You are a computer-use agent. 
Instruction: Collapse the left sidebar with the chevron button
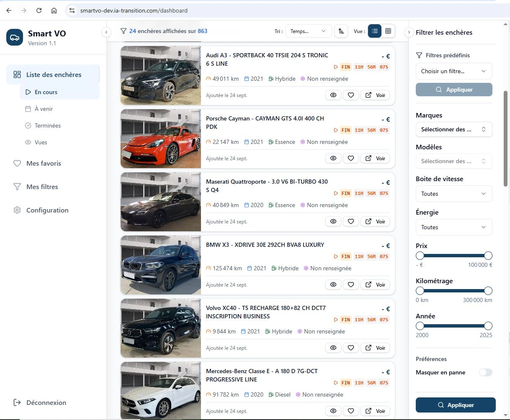(106, 32)
